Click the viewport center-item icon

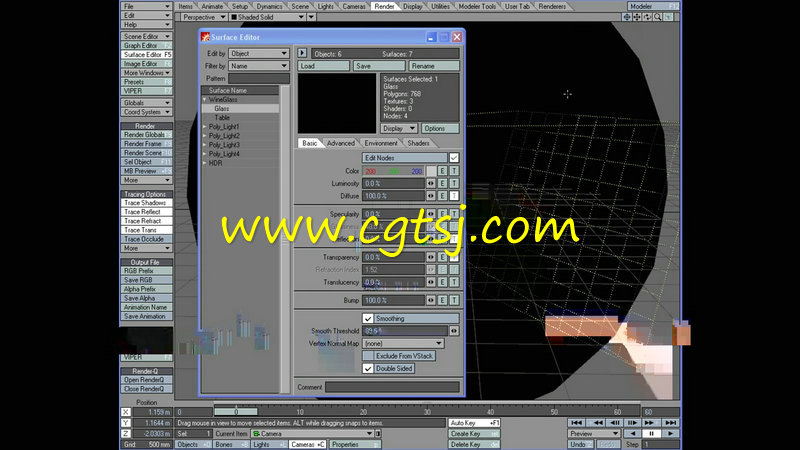[x=627, y=17]
